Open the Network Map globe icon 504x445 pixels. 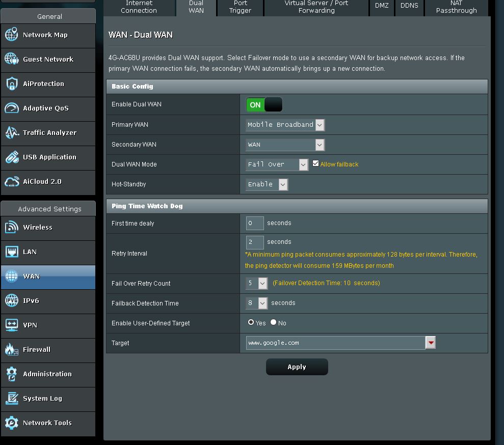[11, 35]
